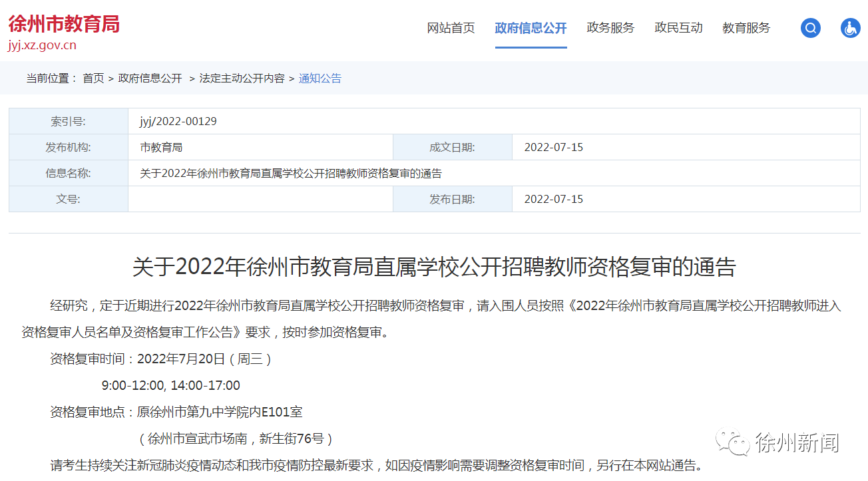
Task: Click the 首页 breadcrumb link
Action: pos(93,79)
